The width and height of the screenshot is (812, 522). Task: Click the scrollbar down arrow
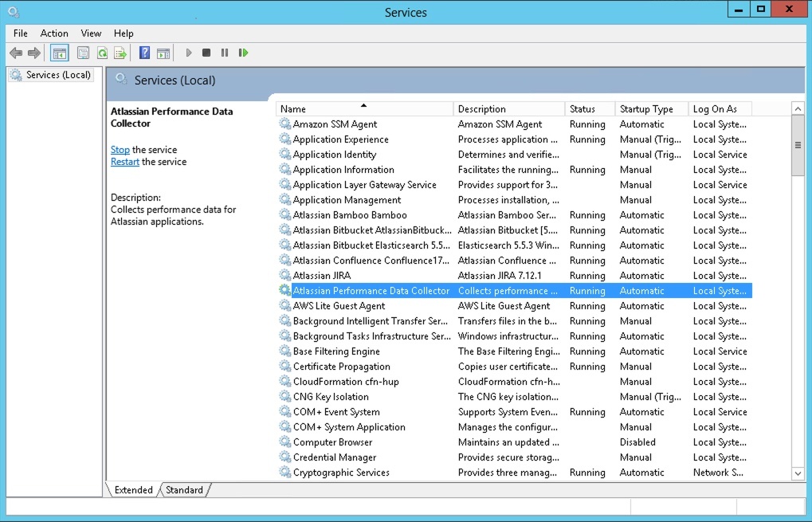[798, 473]
